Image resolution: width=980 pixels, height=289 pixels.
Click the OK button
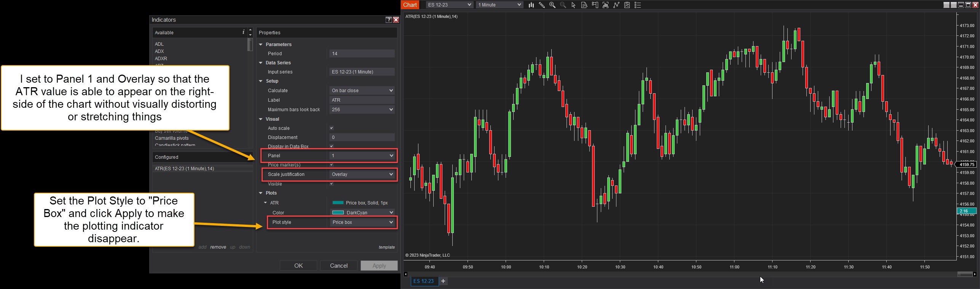click(298, 266)
